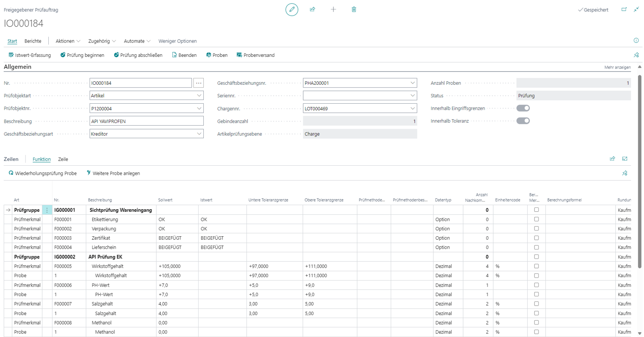Open the Geschäftsbeziehungsart dropdown
This screenshot has height=337, width=644.
pos(199,133)
